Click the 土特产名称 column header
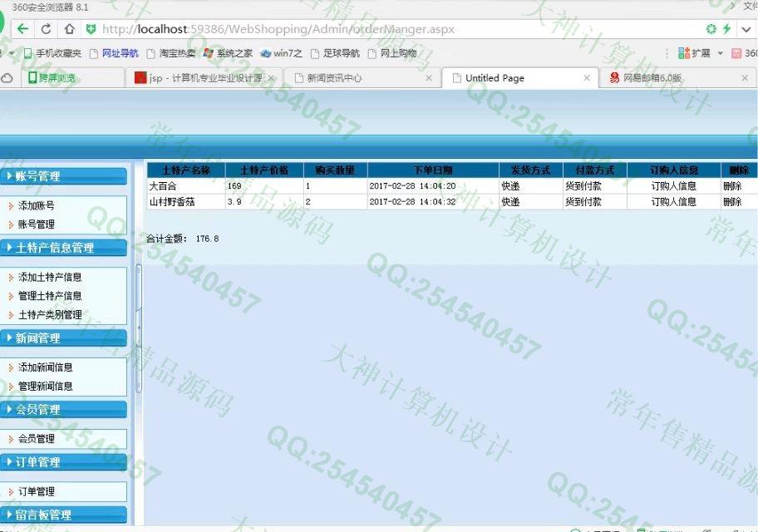Screen dimensions: 758x532 coord(186,170)
